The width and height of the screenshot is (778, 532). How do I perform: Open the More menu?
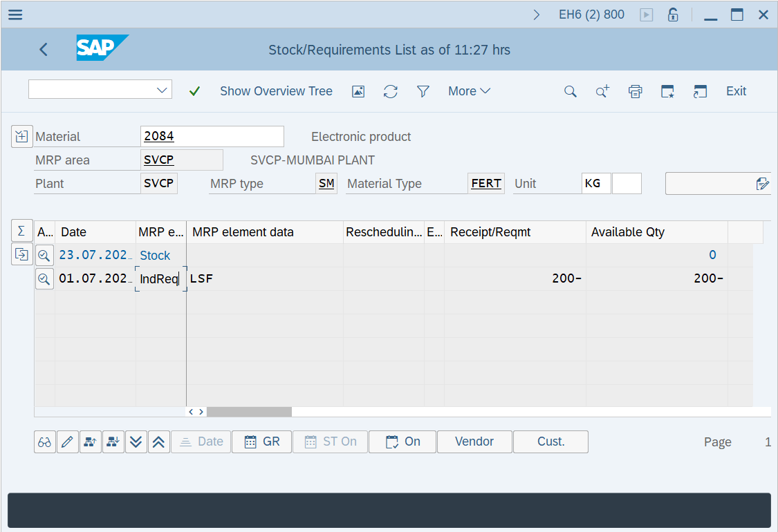tap(469, 91)
